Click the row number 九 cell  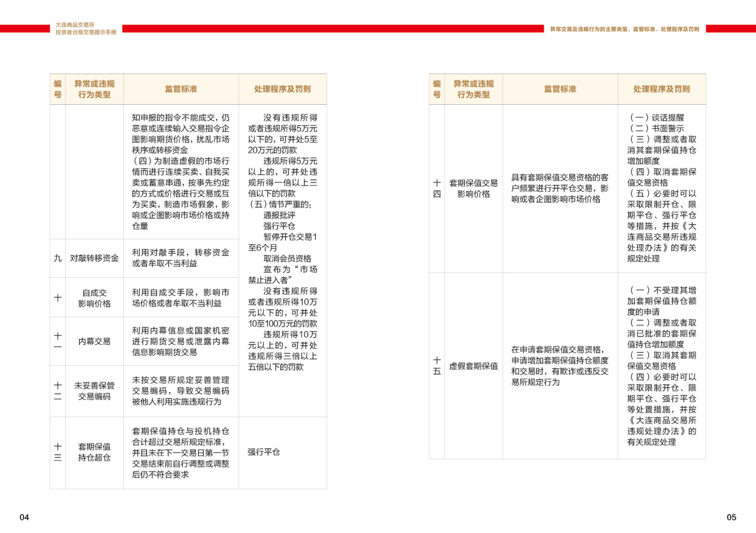pyautogui.click(x=58, y=259)
